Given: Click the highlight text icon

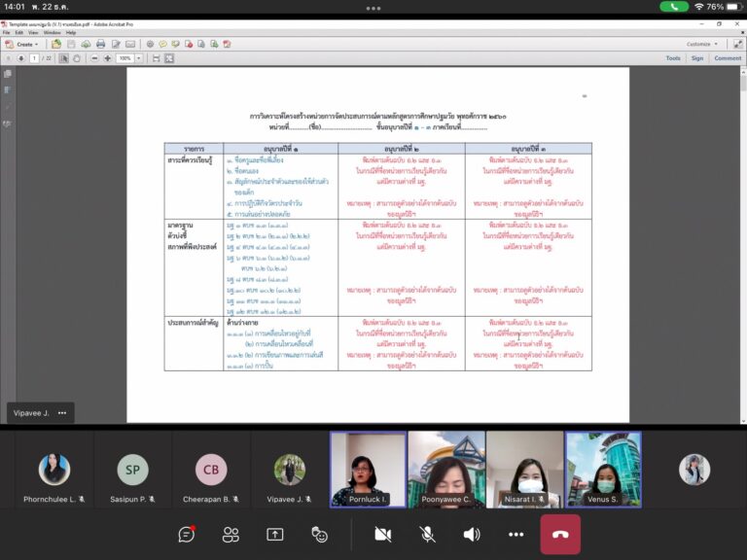Looking at the screenshot, I should (x=176, y=45).
